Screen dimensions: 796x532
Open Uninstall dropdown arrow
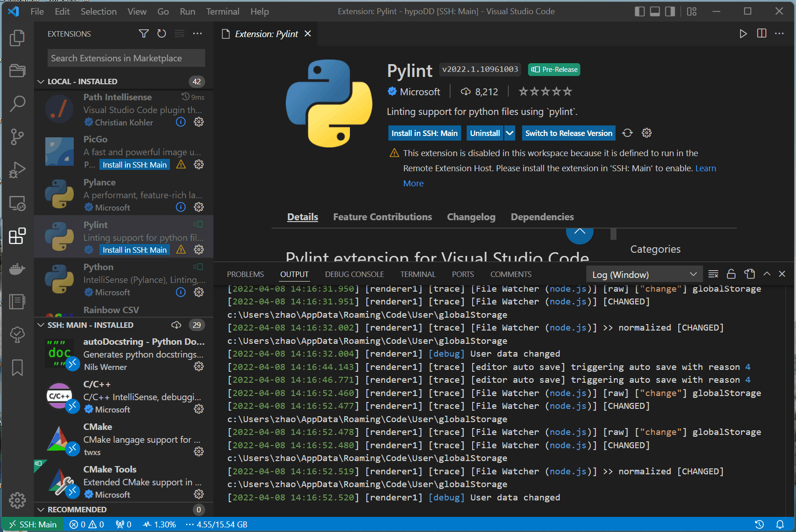coord(510,133)
